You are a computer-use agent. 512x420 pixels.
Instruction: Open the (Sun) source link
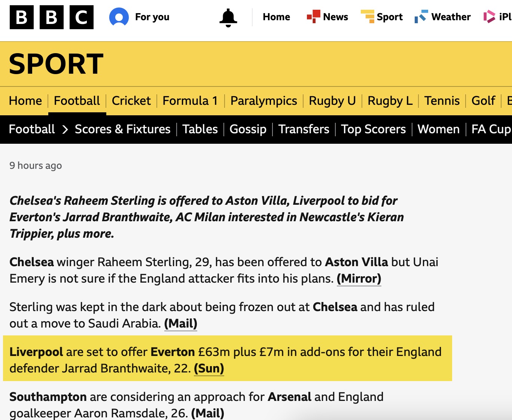(x=209, y=368)
